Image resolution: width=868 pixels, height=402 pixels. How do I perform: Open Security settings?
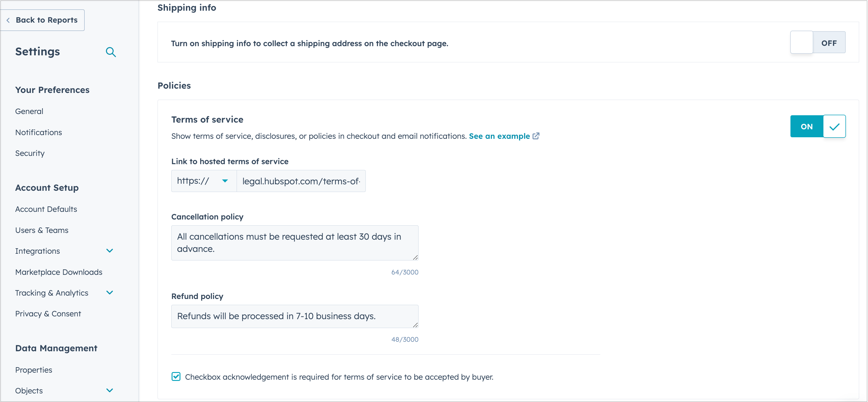click(x=30, y=153)
